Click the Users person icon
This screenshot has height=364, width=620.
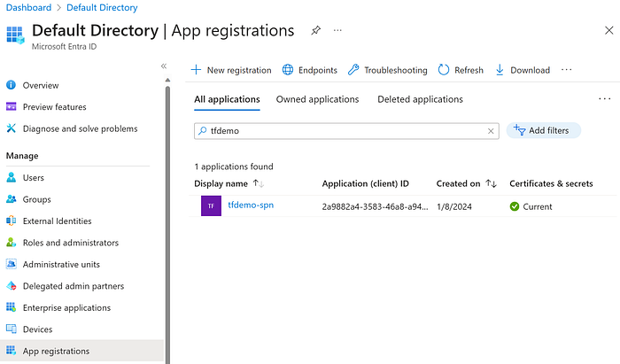coord(11,177)
